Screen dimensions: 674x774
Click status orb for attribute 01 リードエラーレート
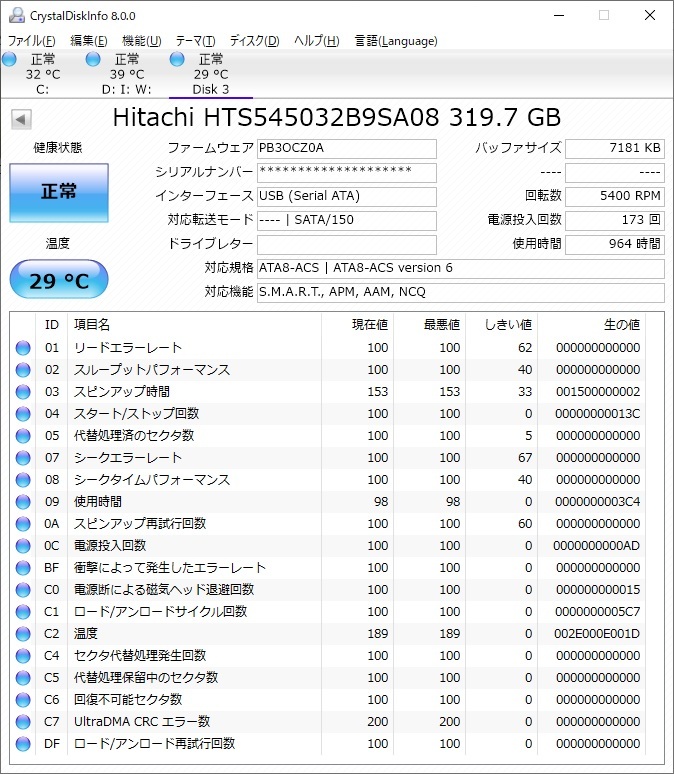tap(23, 348)
